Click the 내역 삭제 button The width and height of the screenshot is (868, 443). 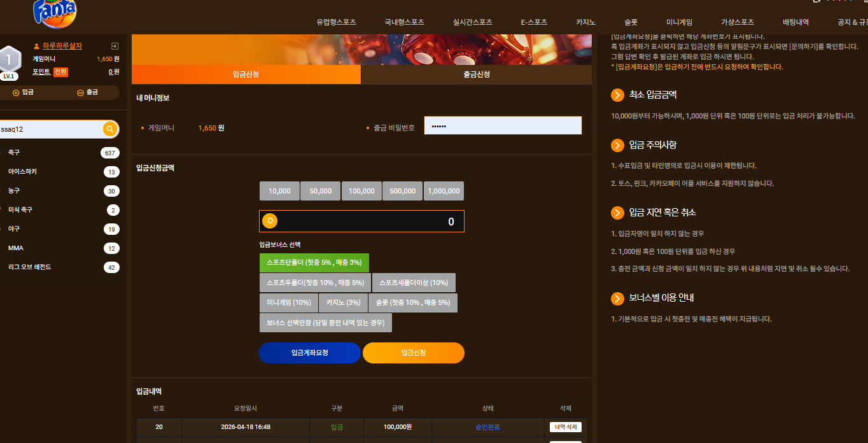pos(566,427)
